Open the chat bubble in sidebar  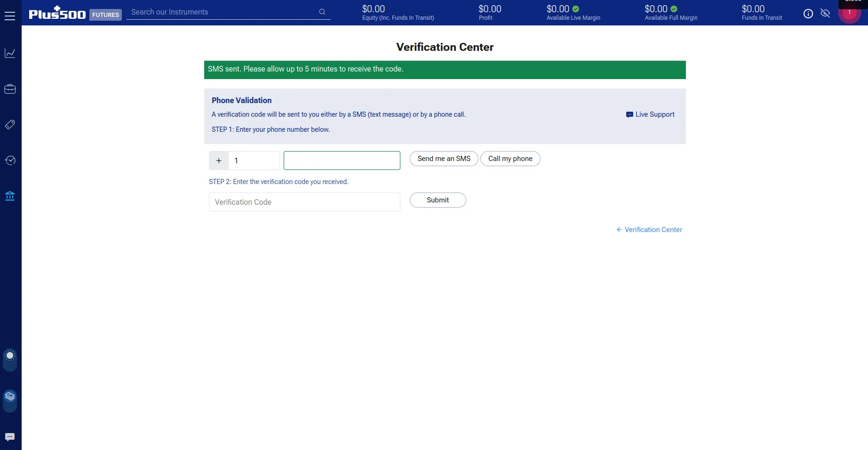(10, 437)
